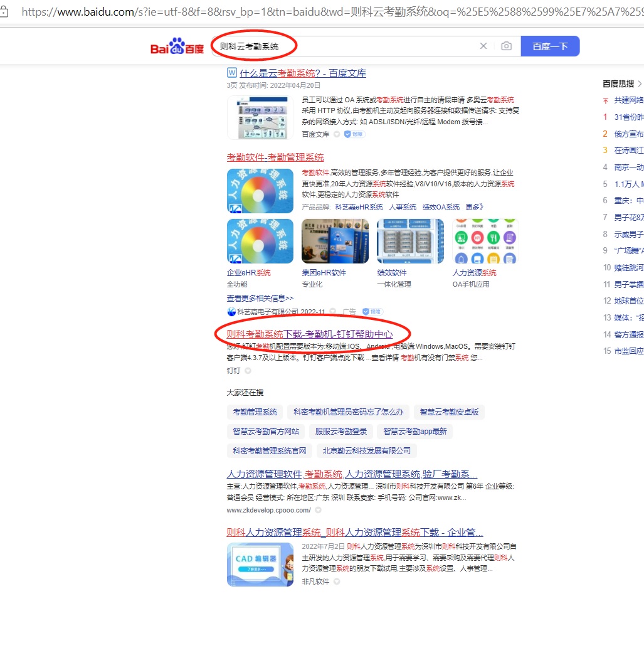The image size is (644, 648).
Task: Open 什么是云考勤系统? - 百度文库 result
Action: point(303,73)
